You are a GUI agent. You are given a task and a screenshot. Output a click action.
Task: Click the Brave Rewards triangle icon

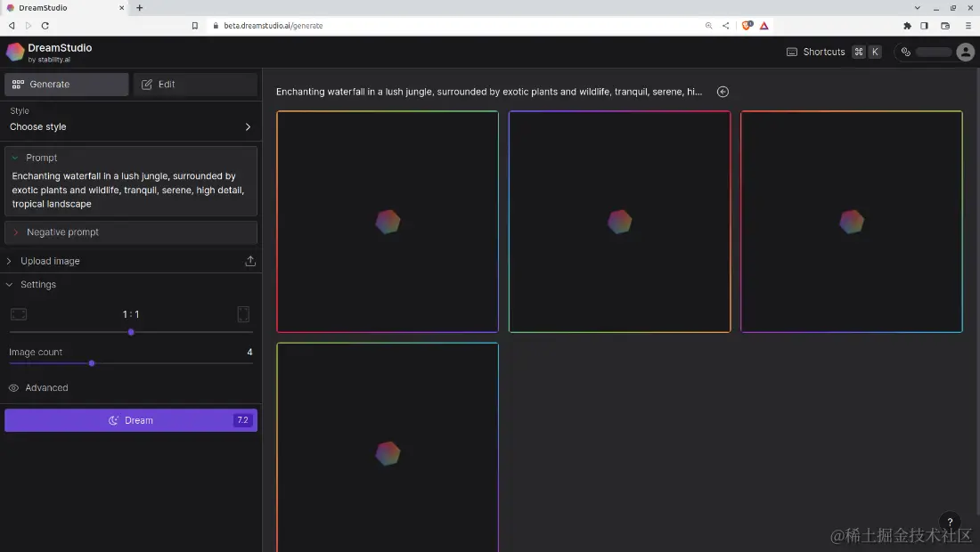click(764, 26)
